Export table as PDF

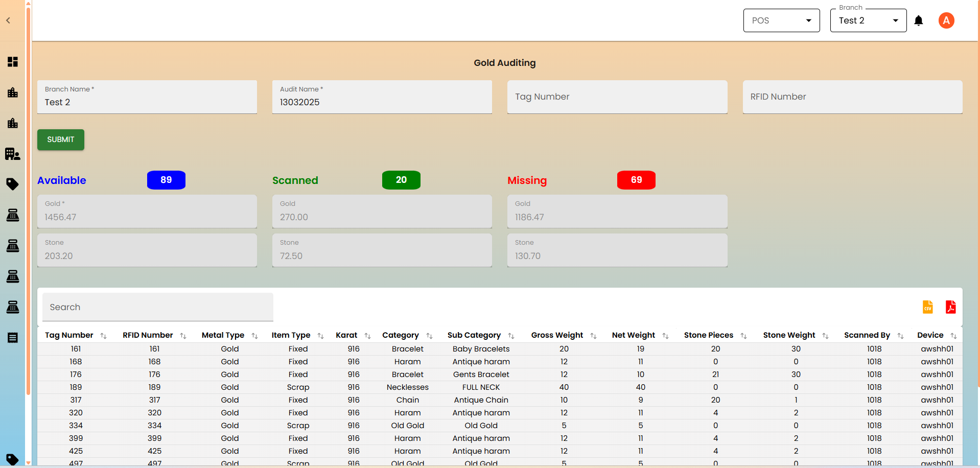(951, 307)
